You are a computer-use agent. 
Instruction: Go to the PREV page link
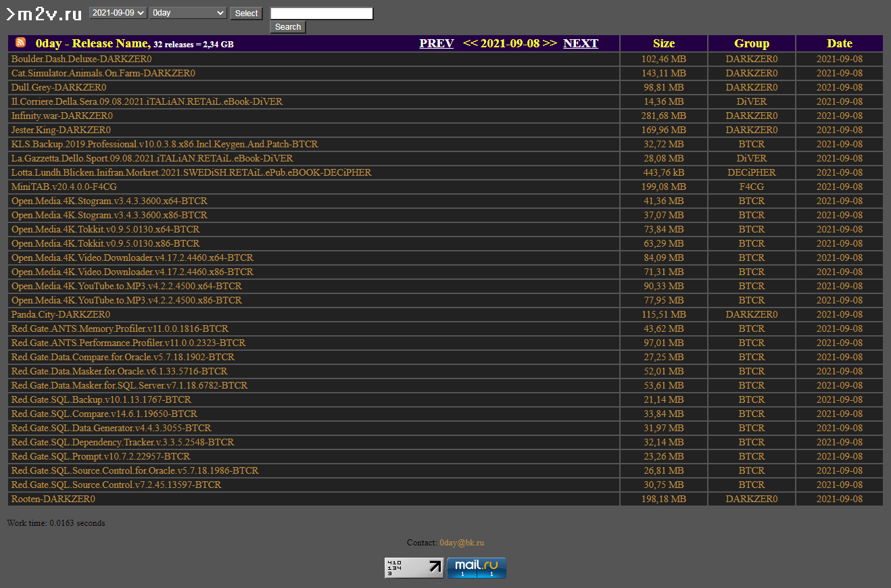pyautogui.click(x=436, y=43)
